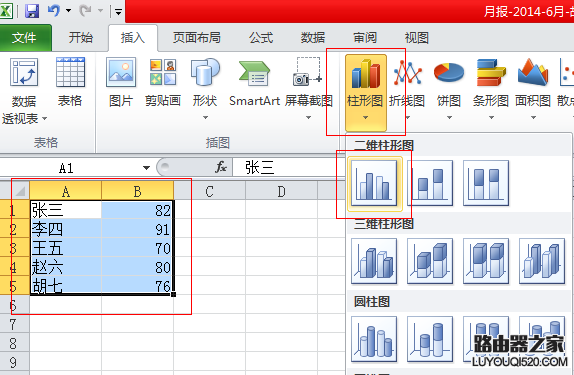Click the fx insert function button
This screenshot has width=574, height=375.
221,168
